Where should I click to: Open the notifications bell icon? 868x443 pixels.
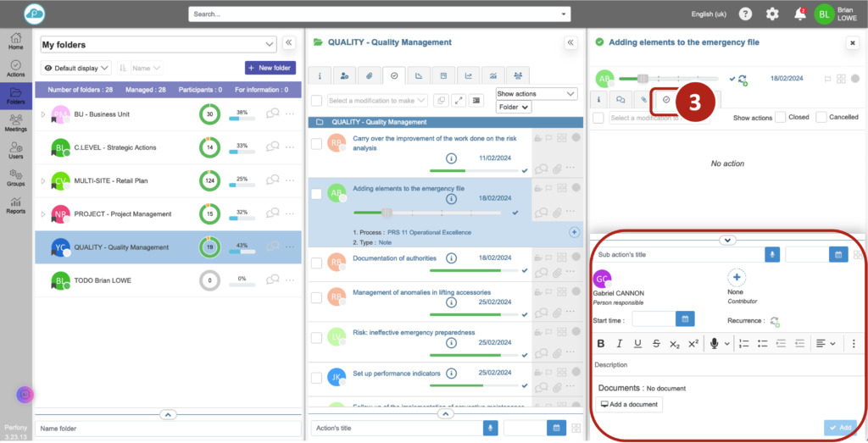(799, 14)
